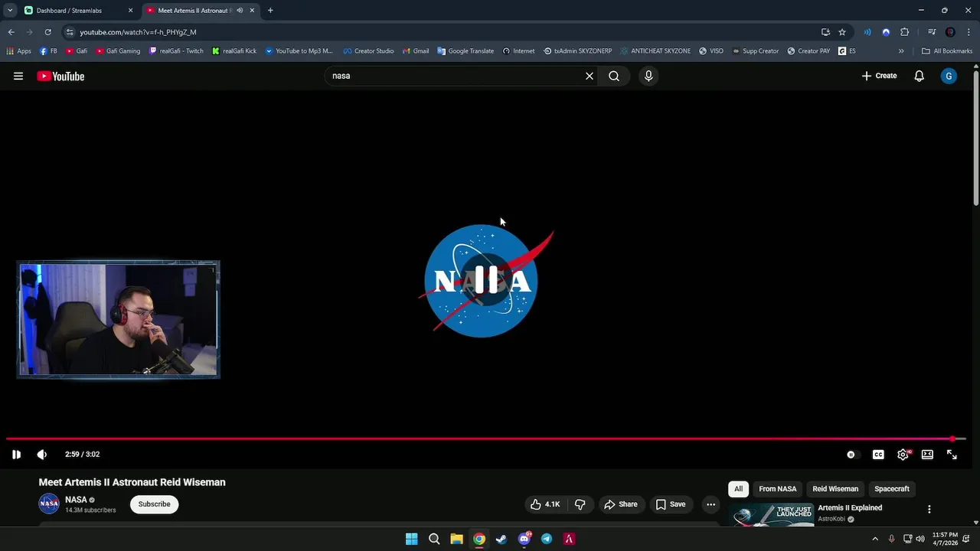Open Windows taskbar search

pos(434,539)
